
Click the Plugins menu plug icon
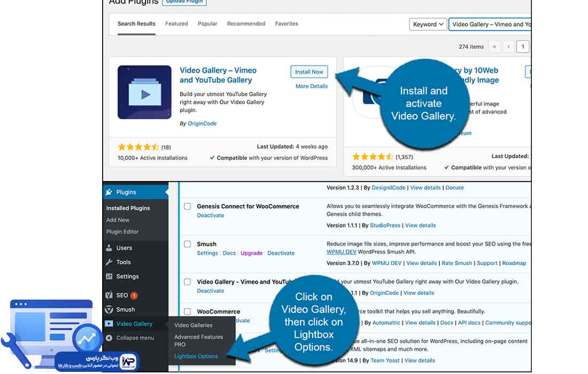tap(109, 192)
